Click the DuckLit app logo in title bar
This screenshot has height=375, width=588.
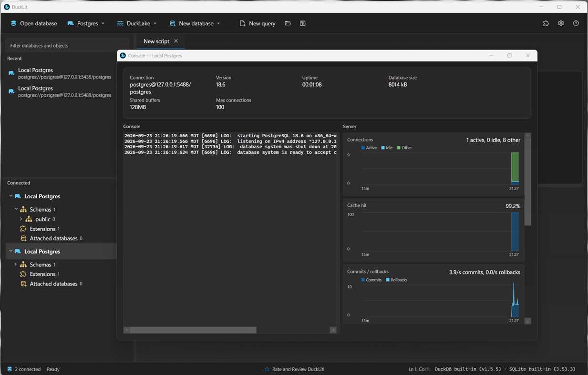(7, 7)
